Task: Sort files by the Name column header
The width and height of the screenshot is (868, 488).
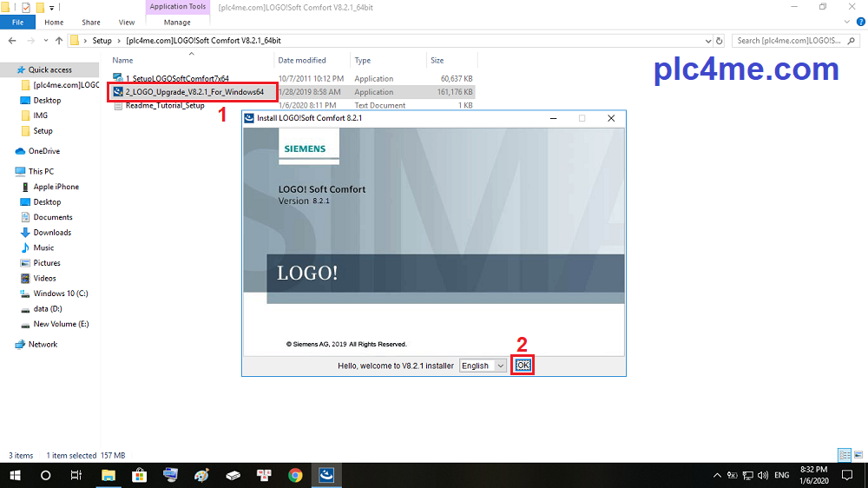Action: point(123,61)
